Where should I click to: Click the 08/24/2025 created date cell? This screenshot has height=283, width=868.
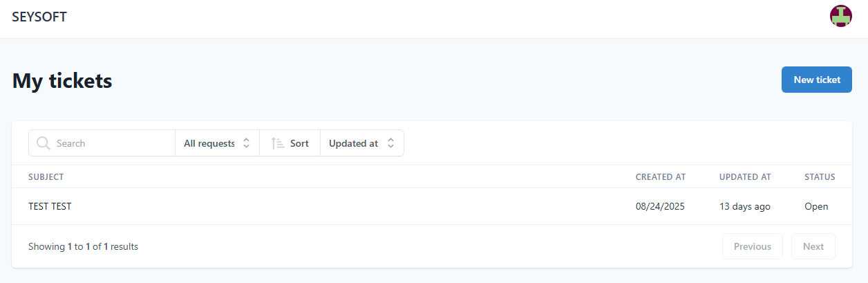click(x=660, y=206)
